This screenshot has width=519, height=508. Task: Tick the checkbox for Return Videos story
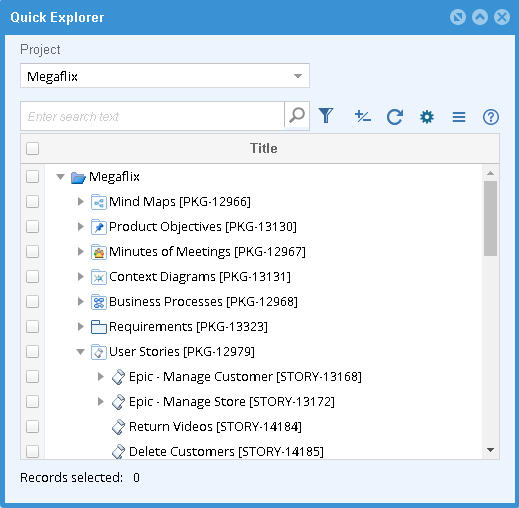[x=32, y=427]
